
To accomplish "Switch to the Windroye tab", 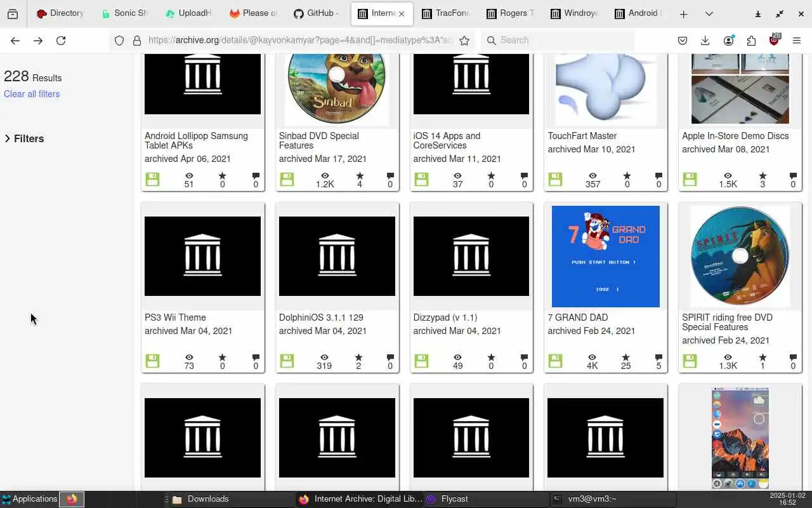I will 574,13.
